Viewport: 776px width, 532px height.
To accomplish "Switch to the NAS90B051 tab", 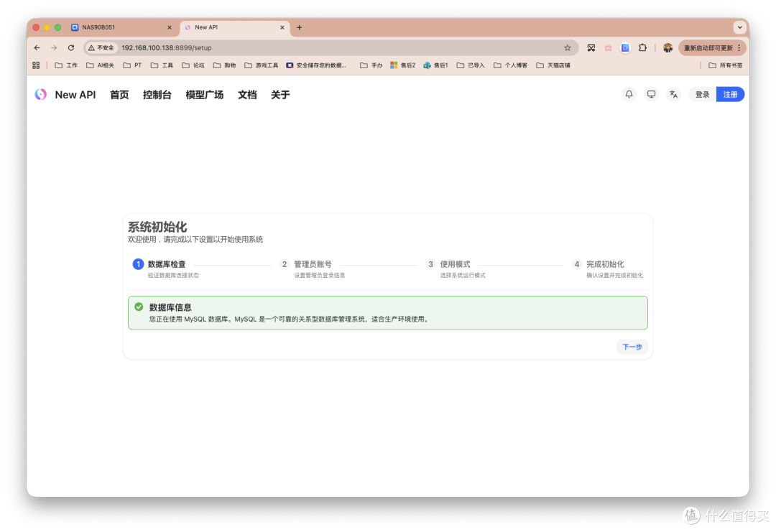I will point(121,28).
